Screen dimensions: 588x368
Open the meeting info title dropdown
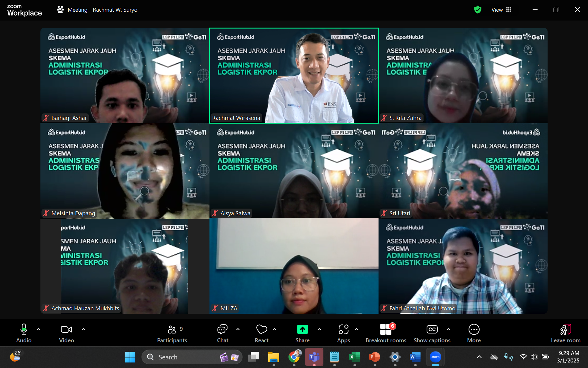click(x=102, y=10)
